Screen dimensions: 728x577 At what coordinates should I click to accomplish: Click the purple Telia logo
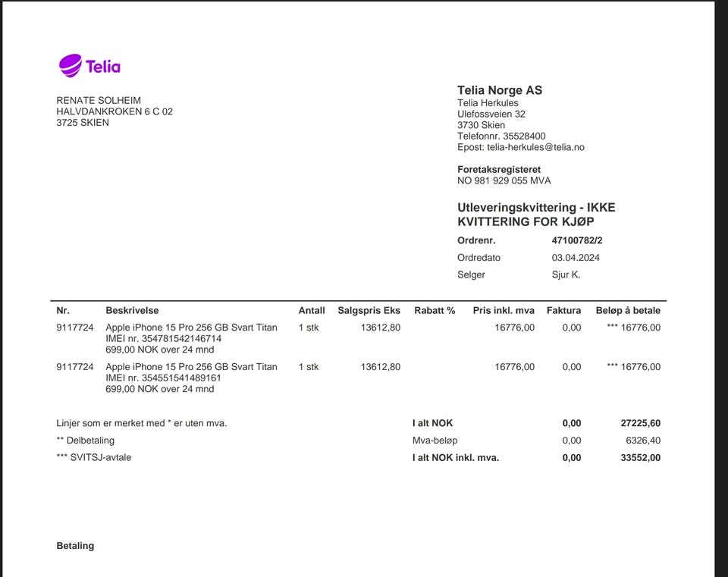tap(89, 66)
